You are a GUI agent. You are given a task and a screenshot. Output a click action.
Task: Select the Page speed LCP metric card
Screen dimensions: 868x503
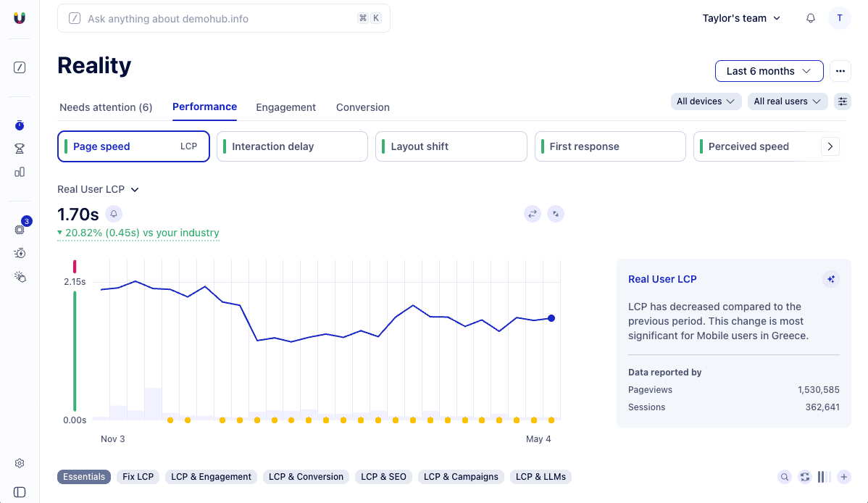[x=133, y=146]
